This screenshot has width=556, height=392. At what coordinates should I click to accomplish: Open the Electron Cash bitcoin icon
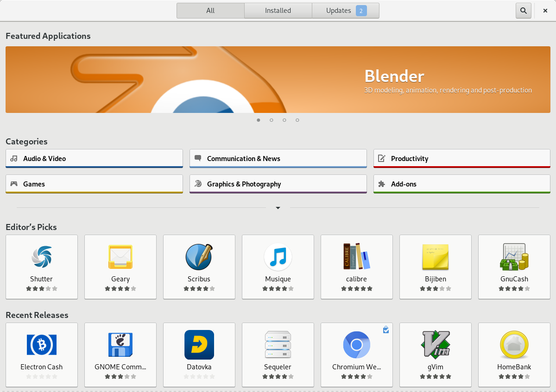pyautogui.click(x=42, y=345)
